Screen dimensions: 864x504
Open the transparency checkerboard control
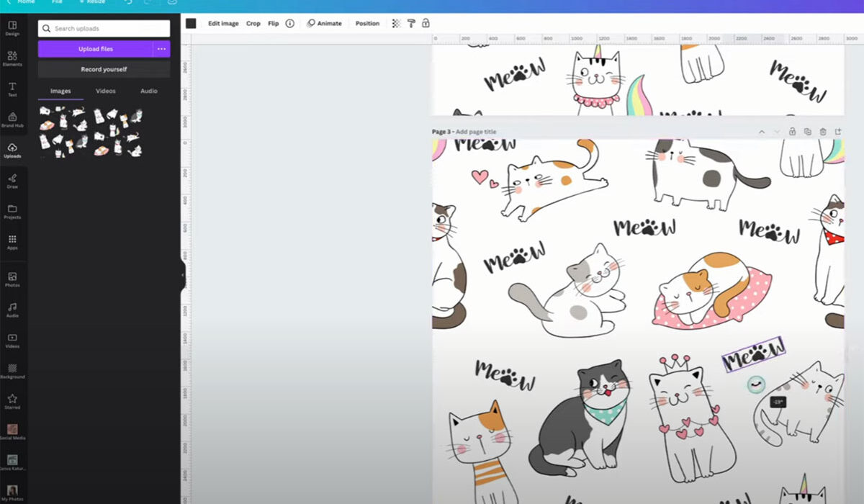point(396,23)
